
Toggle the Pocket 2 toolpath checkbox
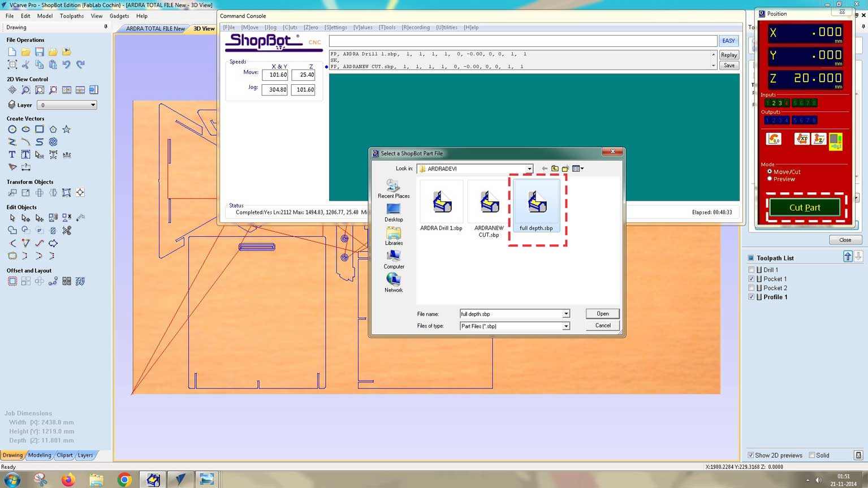(752, 288)
